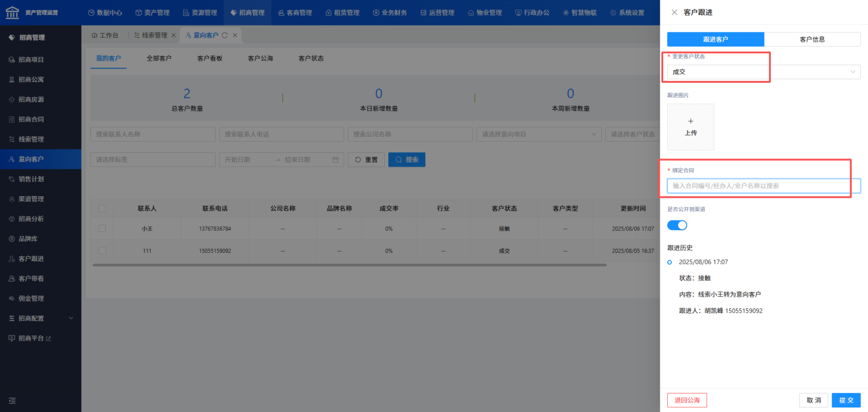This screenshot has height=412, width=868.
Task: Switch to the 客户状态 tab
Action: coord(311,58)
